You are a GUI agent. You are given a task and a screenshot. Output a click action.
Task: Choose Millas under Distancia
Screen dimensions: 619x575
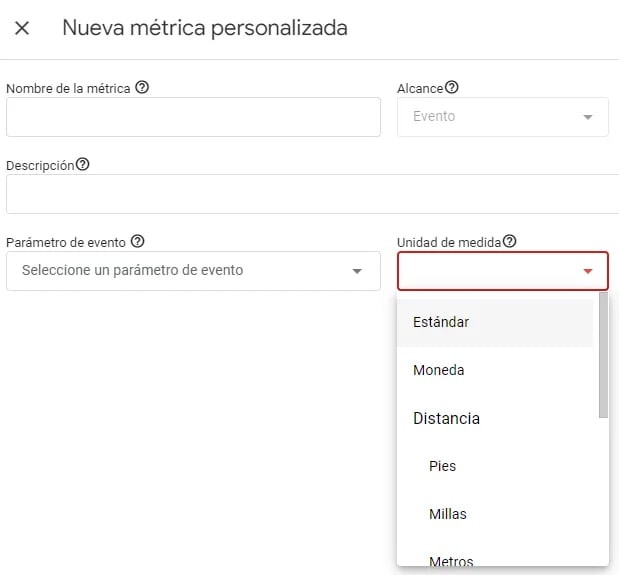(495, 514)
